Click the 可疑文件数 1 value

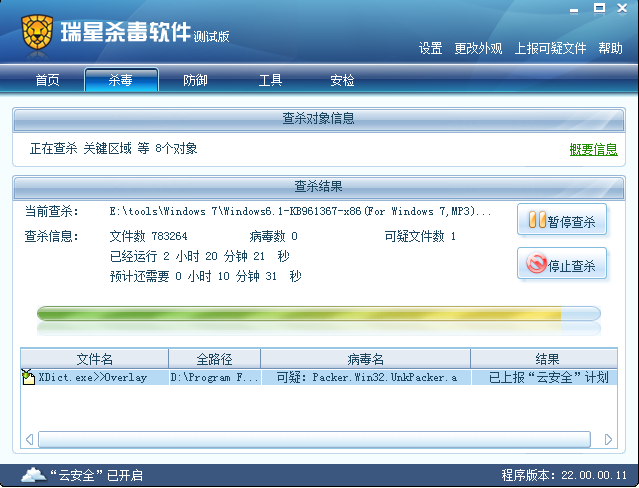point(420,236)
